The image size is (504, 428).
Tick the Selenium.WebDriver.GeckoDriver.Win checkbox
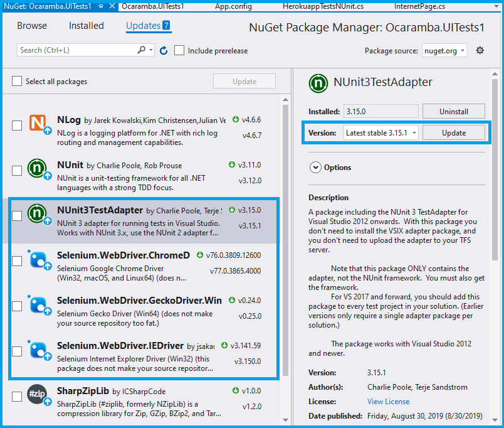tap(17, 306)
